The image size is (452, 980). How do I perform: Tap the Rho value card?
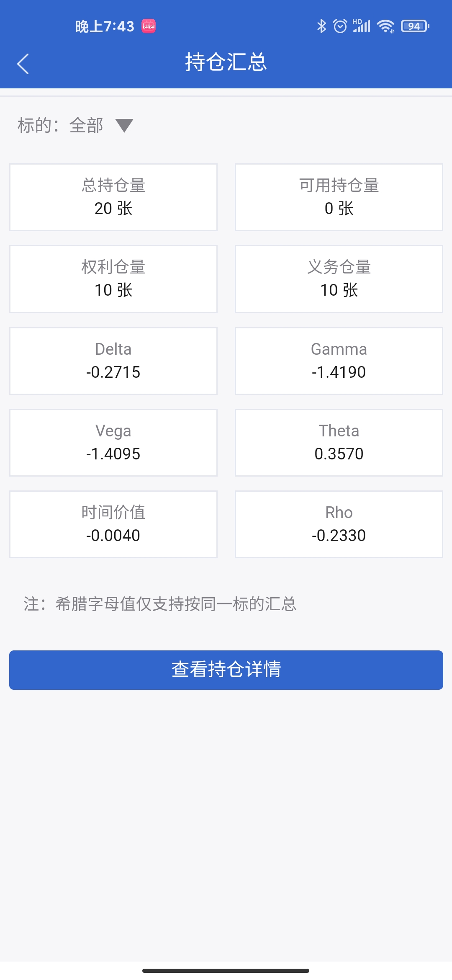(339, 524)
